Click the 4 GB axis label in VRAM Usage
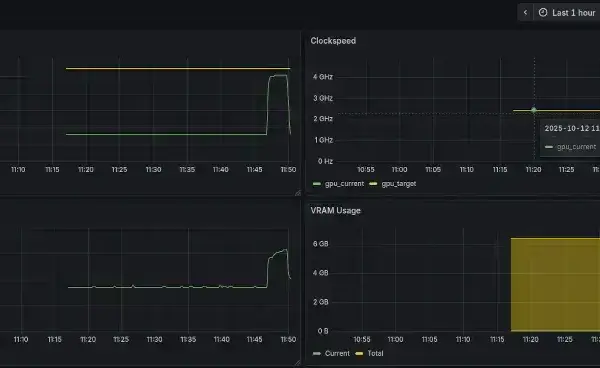 point(320,273)
